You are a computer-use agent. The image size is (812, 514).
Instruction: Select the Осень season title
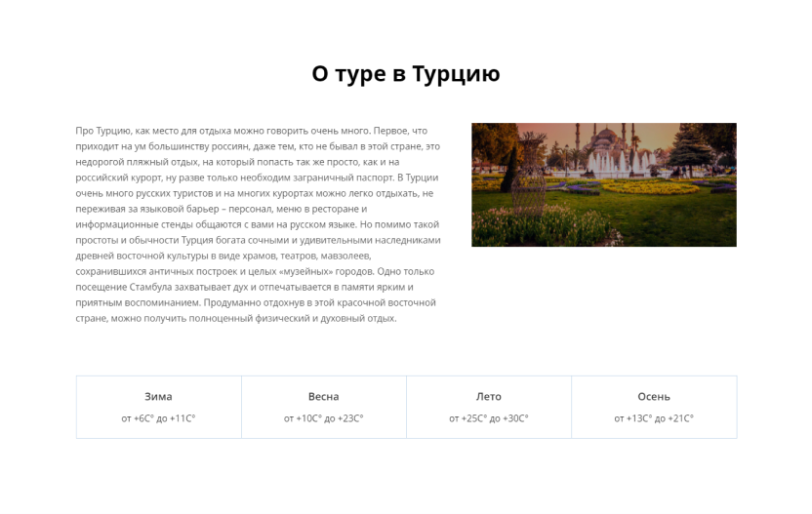(653, 397)
